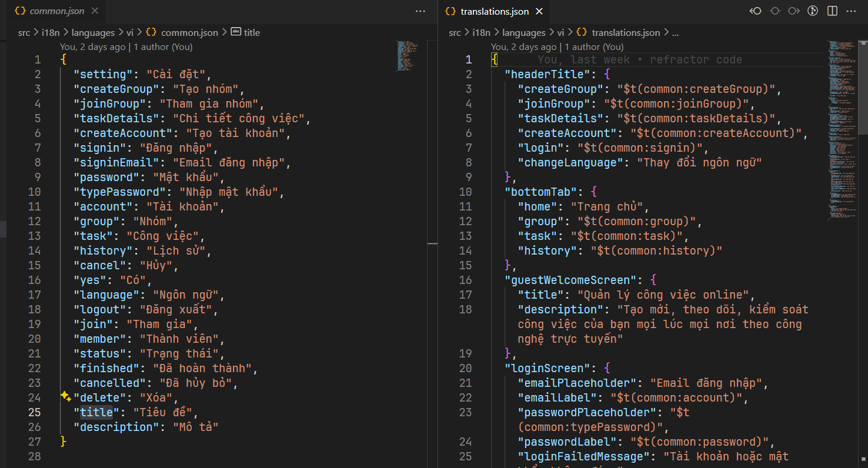Expand 'languages' breadcrumb in left editor
Screen dimensions: 868x468
pos(93,32)
